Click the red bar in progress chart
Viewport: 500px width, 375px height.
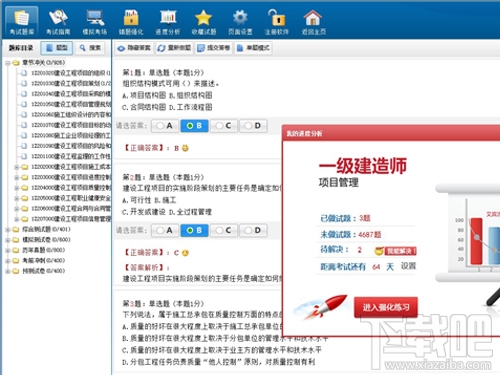(x=476, y=241)
